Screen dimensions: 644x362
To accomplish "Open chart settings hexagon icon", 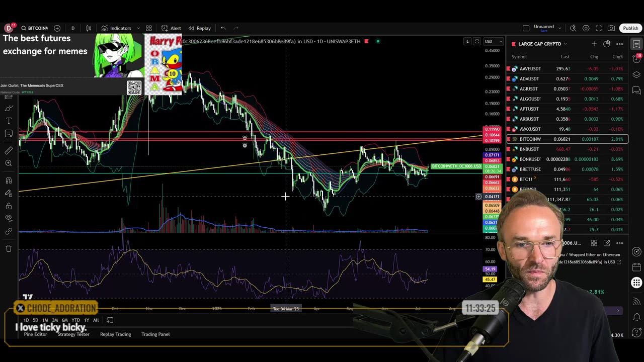I will [x=586, y=28].
